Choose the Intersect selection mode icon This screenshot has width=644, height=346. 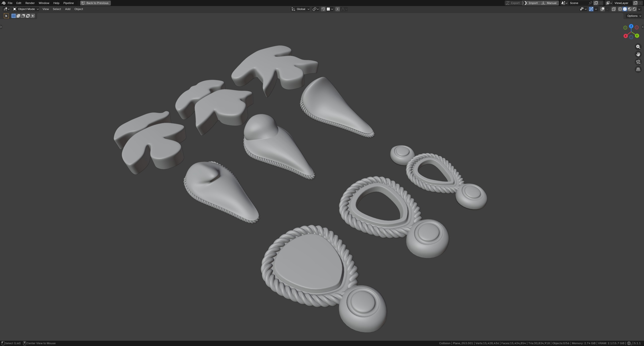click(33, 16)
